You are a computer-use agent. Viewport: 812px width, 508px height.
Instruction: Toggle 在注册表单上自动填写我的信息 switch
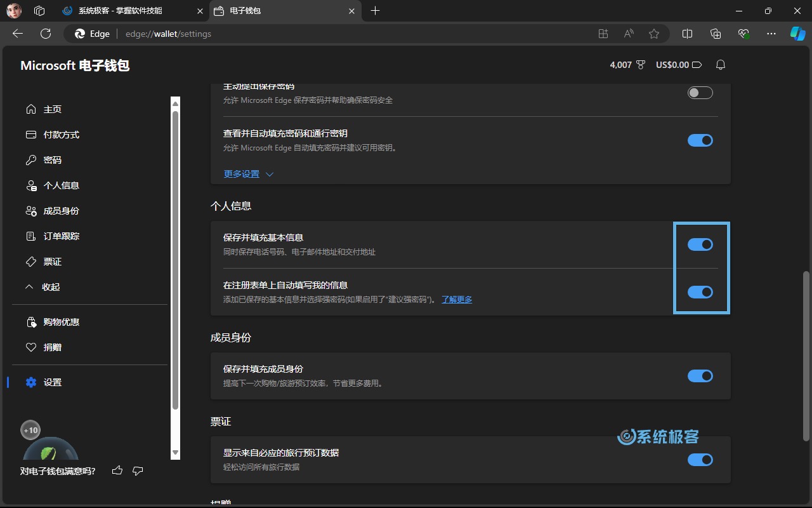[700, 292]
